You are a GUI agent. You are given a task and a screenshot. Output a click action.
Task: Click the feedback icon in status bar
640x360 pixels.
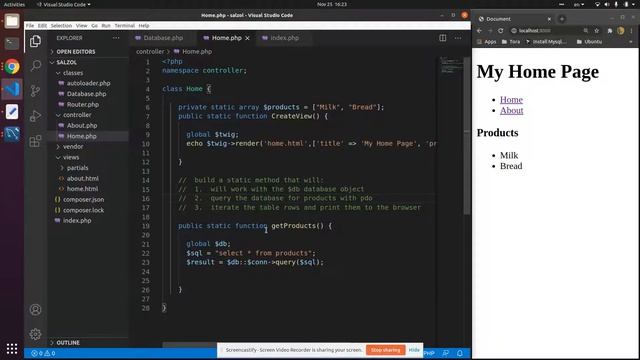446,353
